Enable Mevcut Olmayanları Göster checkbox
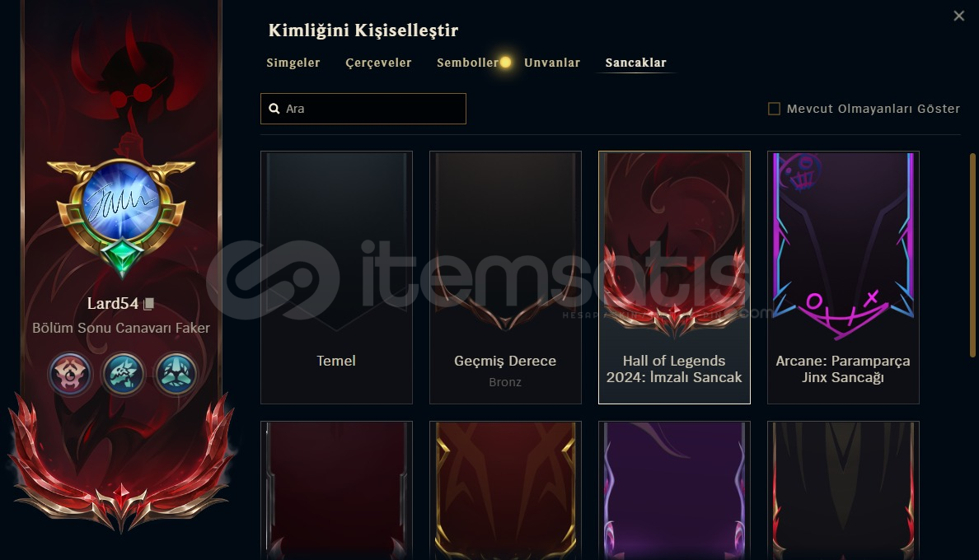This screenshot has height=560, width=979. tap(774, 109)
